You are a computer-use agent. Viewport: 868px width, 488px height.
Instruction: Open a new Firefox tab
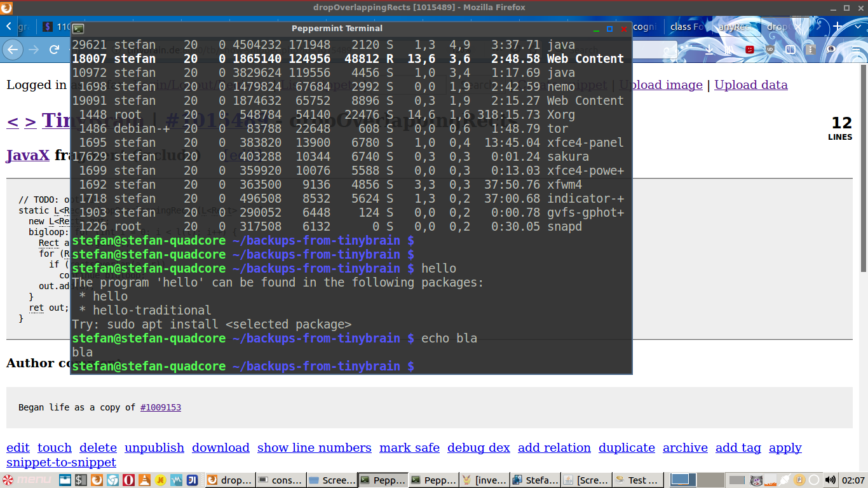click(837, 27)
